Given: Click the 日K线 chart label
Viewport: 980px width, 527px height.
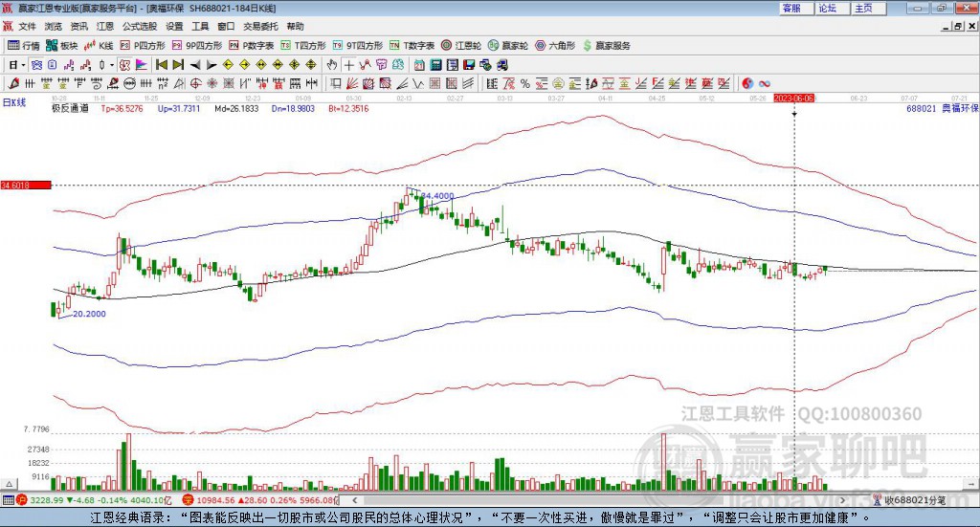Looking at the screenshot, I should 13,102.
